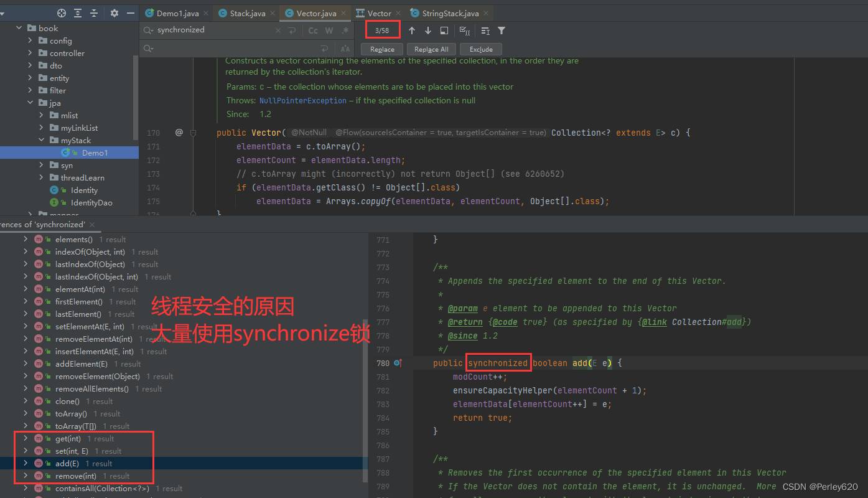Viewport: 868px width, 498px height.
Task: Open search history magnifier in find field
Action: click(x=148, y=30)
